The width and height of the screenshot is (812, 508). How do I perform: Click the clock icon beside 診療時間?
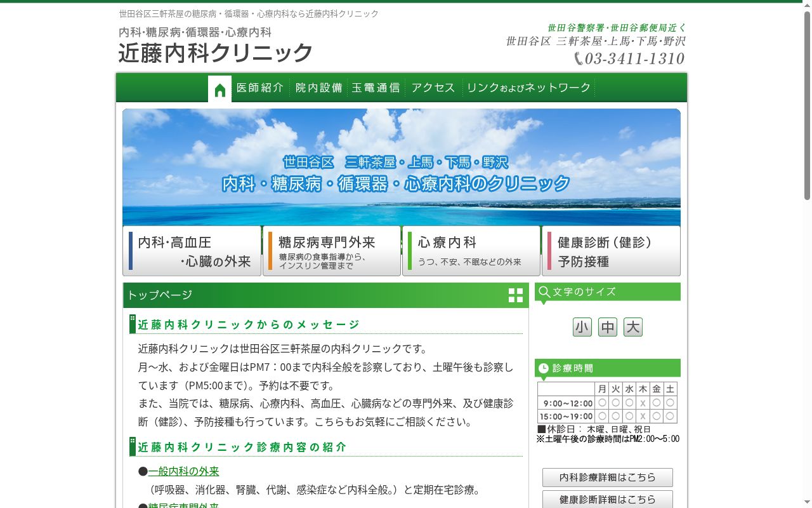click(544, 368)
